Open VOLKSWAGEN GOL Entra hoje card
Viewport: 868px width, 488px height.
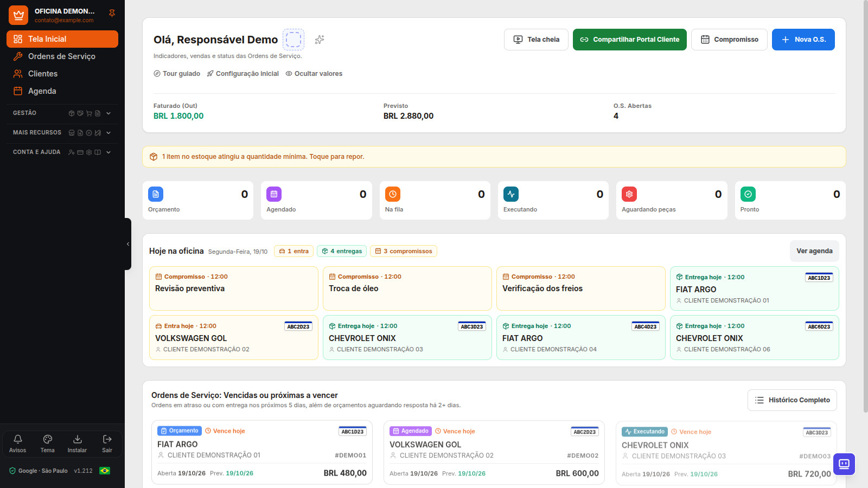tap(234, 337)
